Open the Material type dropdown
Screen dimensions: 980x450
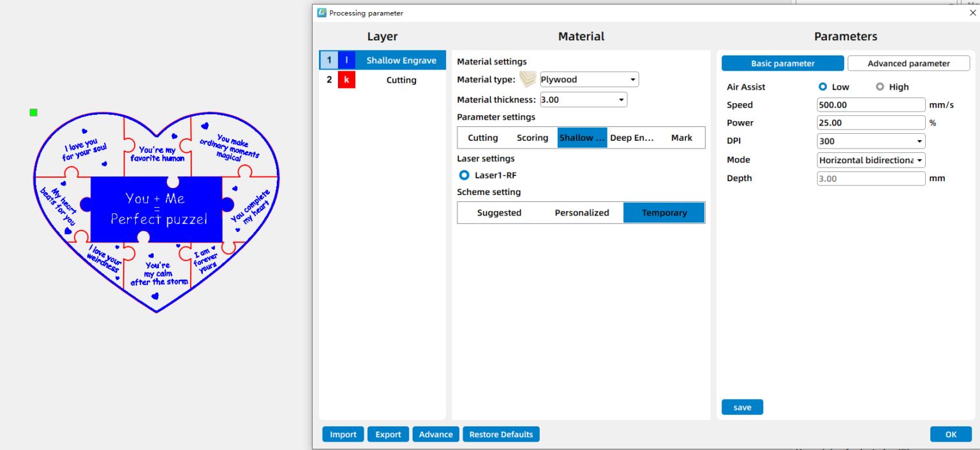(588, 80)
